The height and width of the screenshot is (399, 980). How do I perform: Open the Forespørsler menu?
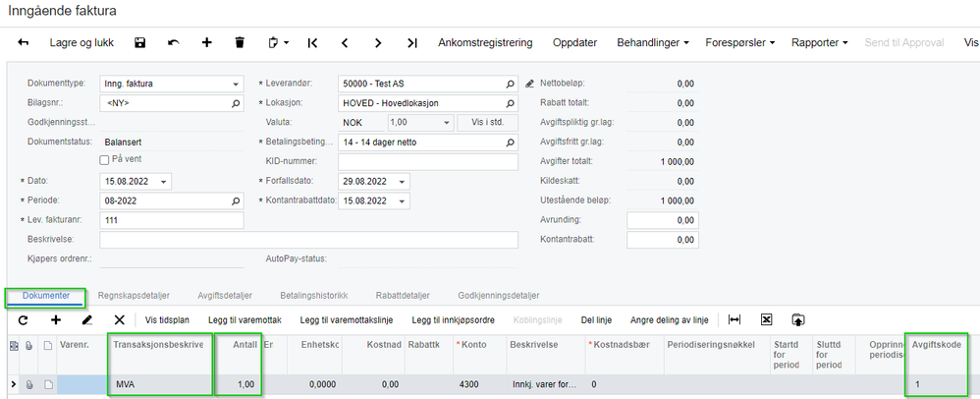[x=740, y=42]
